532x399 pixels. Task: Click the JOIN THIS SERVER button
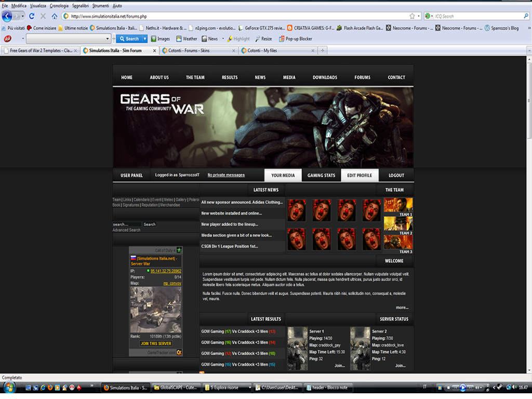155,343
